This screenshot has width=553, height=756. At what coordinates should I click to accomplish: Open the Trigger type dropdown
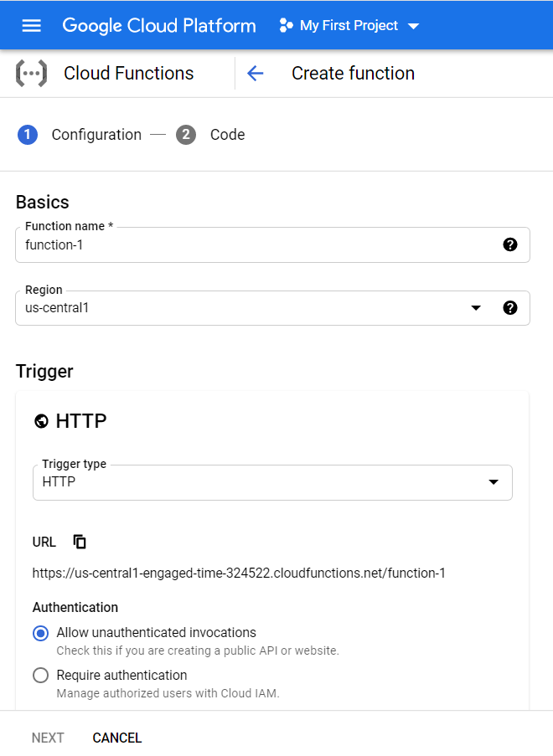(x=494, y=482)
